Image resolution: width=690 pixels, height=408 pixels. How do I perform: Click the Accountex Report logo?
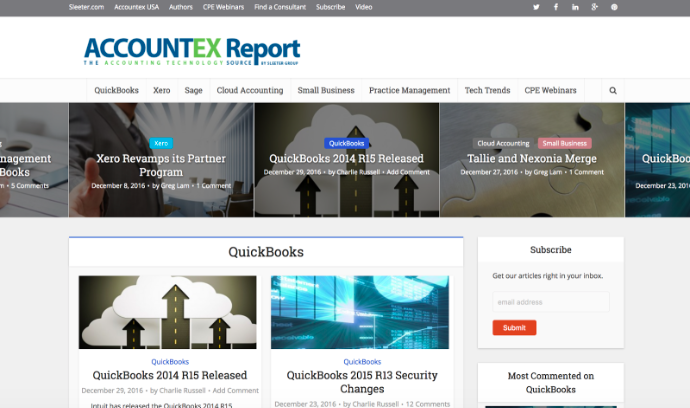[192, 51]
